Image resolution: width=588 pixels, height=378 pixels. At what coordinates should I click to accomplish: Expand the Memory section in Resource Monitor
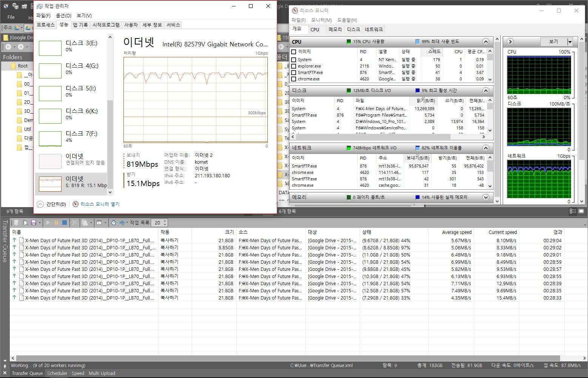click(486, 197)
